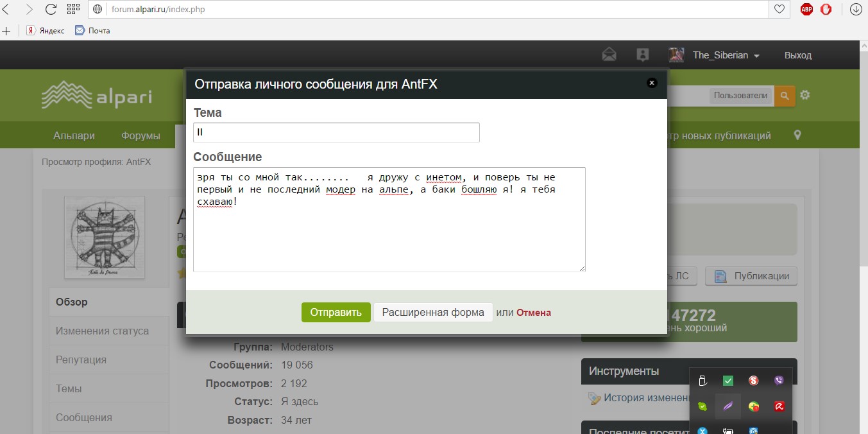Open the Пользователи search scope selector
The width and height of the screenshot is (868, 434).
(x=740, y=96)
